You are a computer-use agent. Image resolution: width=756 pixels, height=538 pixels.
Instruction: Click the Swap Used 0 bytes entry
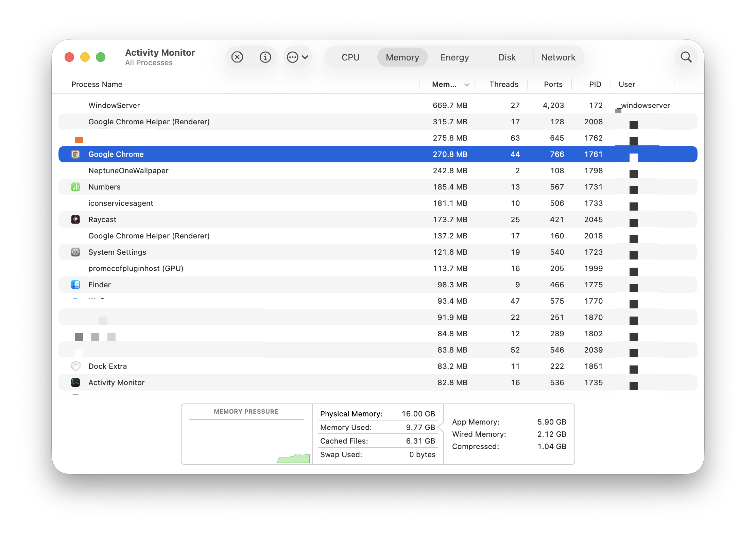[378, 454]
